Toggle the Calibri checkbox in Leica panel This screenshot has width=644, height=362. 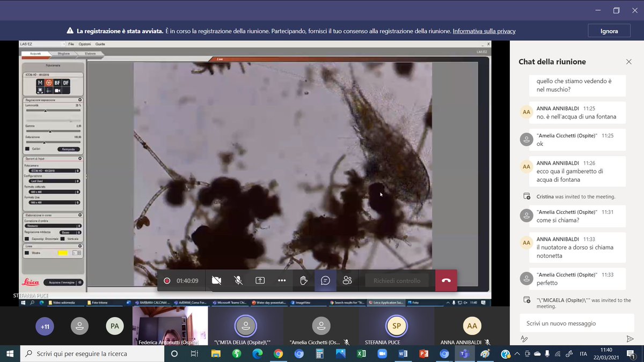(27, 149)
